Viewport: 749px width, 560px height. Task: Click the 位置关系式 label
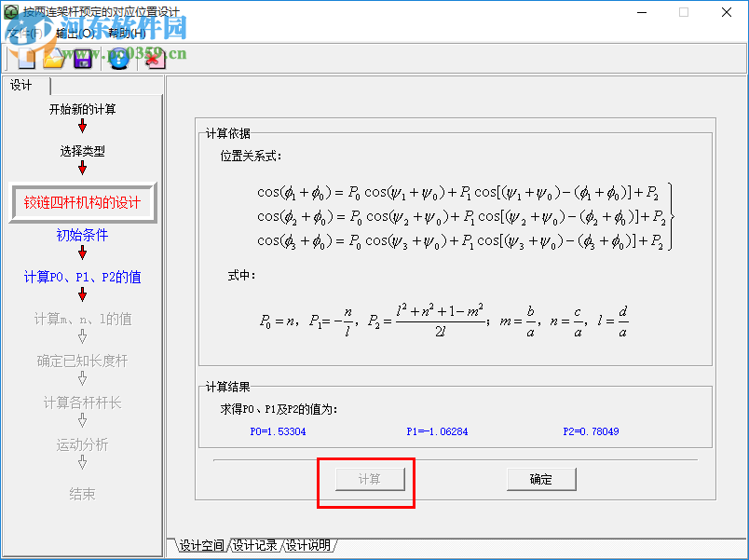click(x=251, y=157)
